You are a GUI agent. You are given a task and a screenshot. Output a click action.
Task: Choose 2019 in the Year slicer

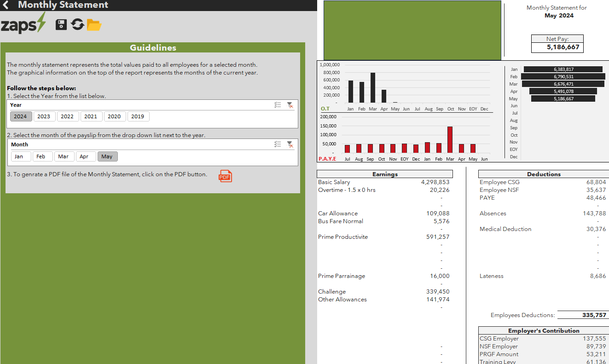coord(138,116)
